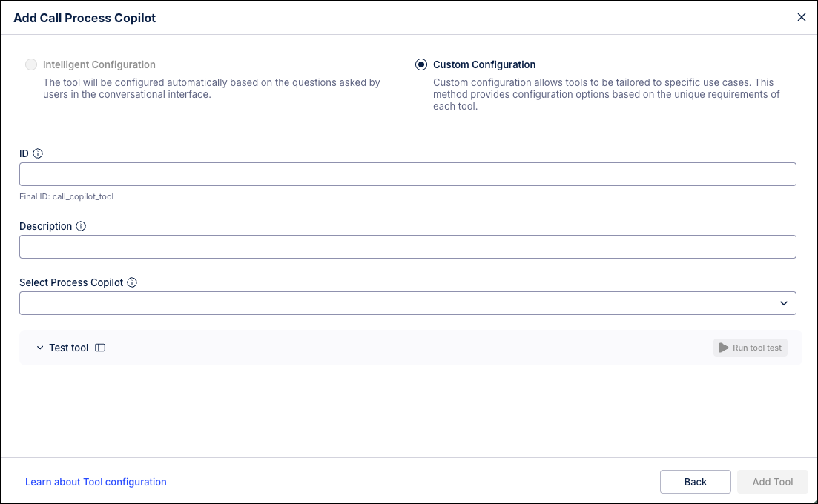Select the Intelligent Configuration radio button
Screen dimensions: 818x504
31,64
